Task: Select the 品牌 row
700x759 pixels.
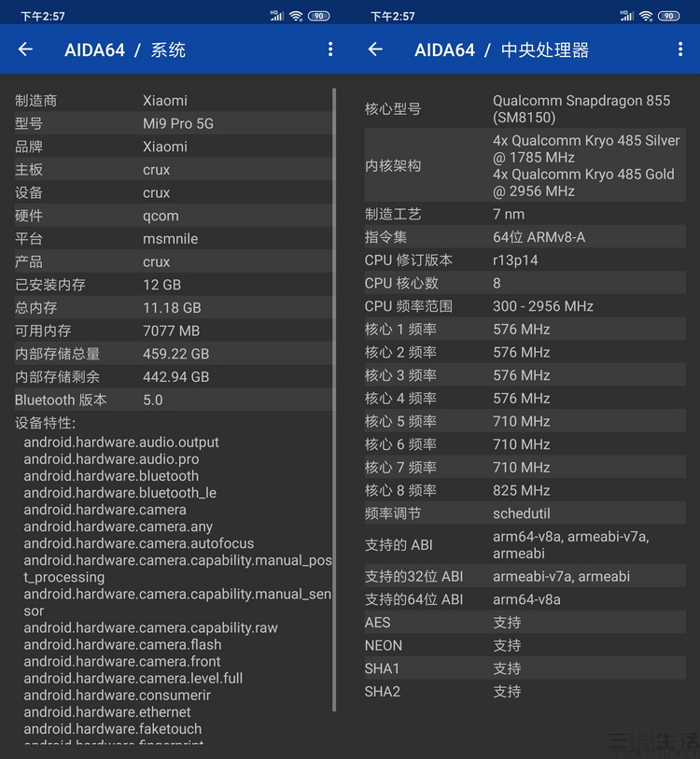Action: coord(174,147)
